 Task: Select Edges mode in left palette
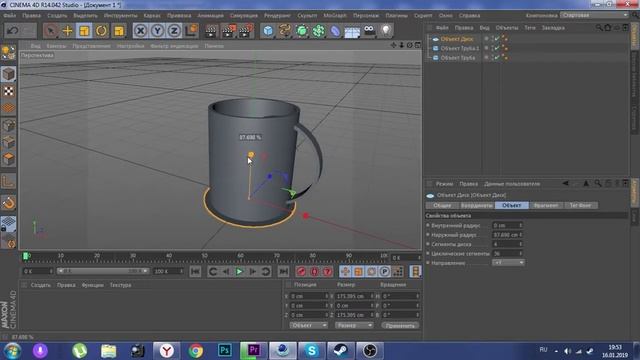point(8,142)
